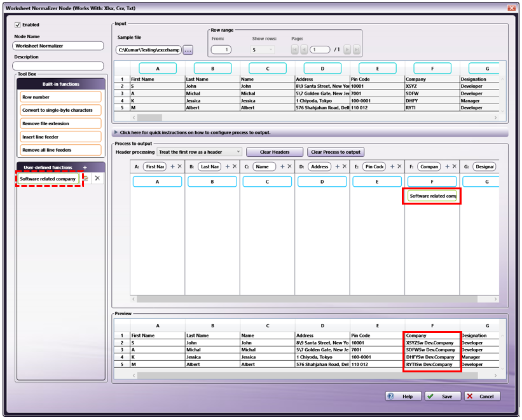Click the Clear Headers button
This screenshot has height=420, width=522.
(274, 152)
